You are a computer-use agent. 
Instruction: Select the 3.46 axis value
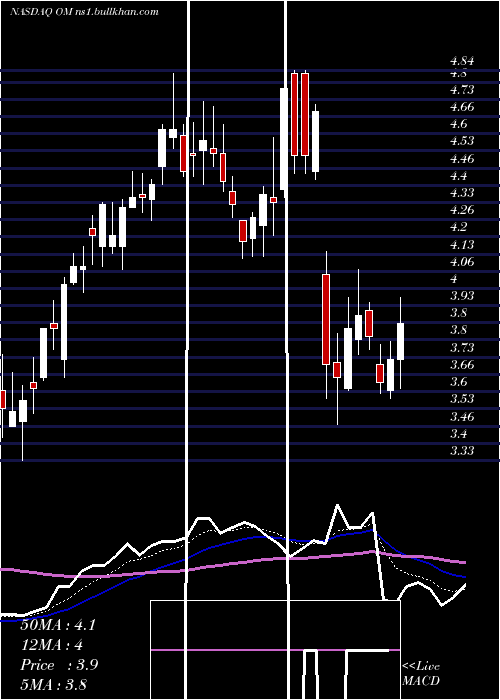point(462,417)
